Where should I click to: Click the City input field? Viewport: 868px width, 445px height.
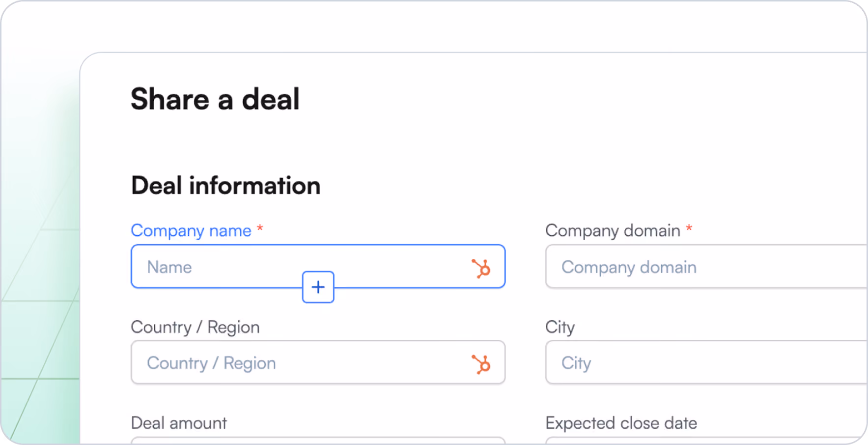[706, 362]
